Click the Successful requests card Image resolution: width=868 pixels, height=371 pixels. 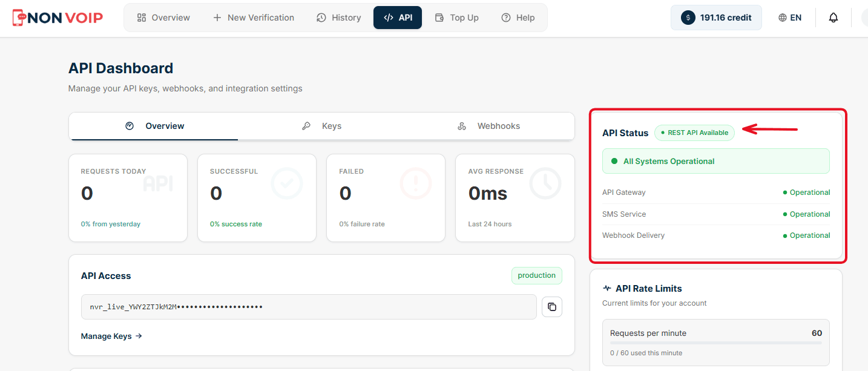pyautogui.click(x=257, y=198)
